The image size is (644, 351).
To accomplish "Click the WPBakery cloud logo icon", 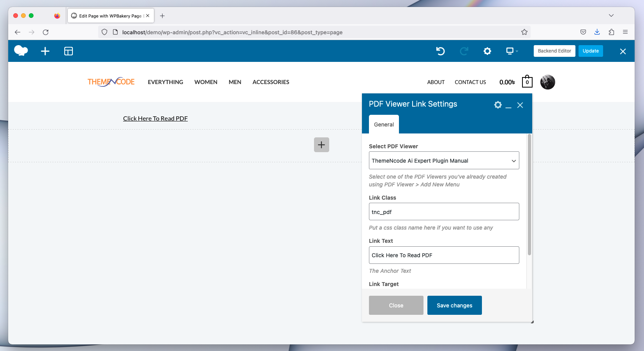I will 21,51.
